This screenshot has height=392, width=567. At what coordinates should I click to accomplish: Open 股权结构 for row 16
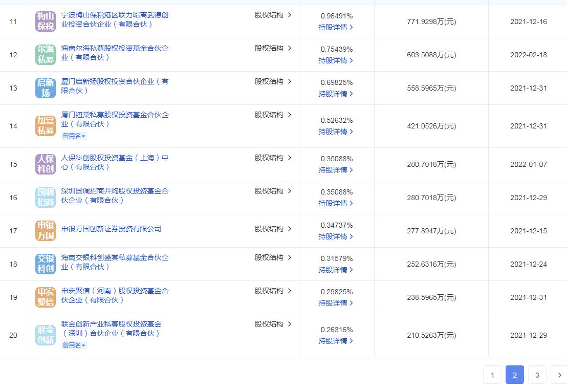tap(273, 191)
